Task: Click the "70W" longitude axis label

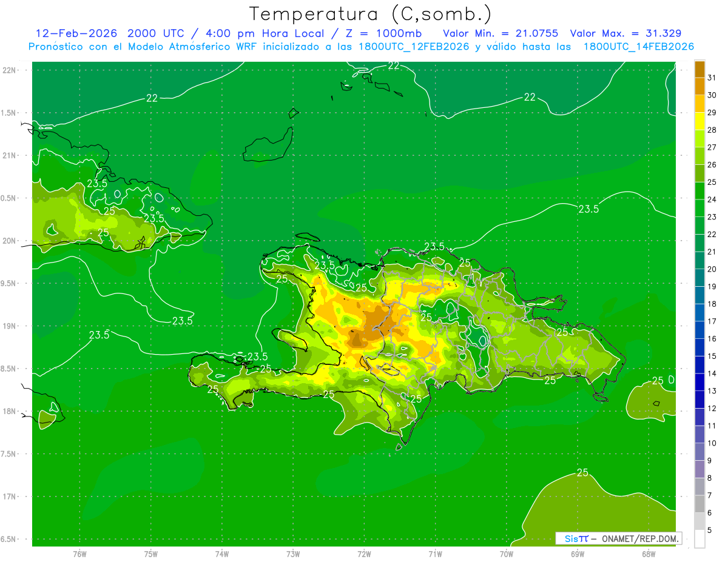Action: pos(507,554)
